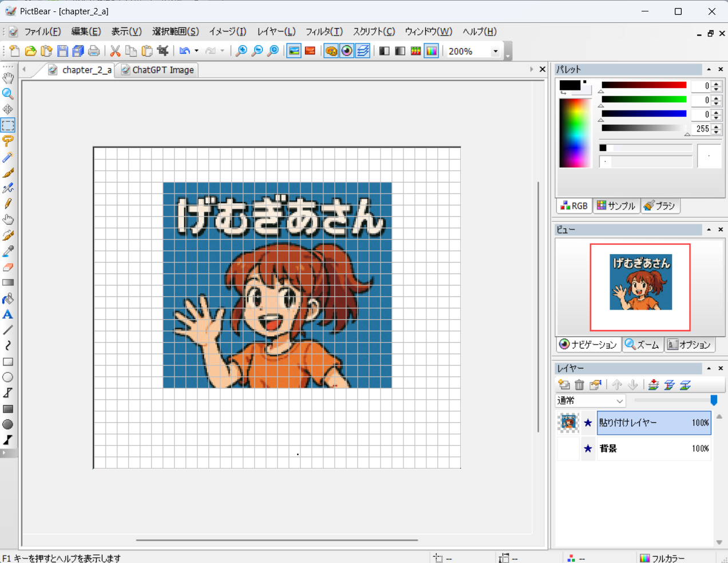
Task: Click the layer opacity slider handle
Action: coord(714,400)
